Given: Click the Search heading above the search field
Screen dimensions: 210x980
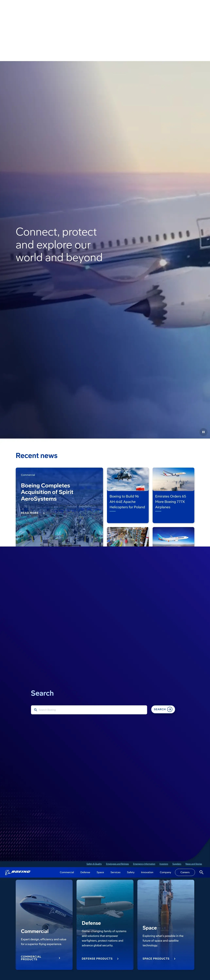Looking at the screenshot, I should coord(42,693).
